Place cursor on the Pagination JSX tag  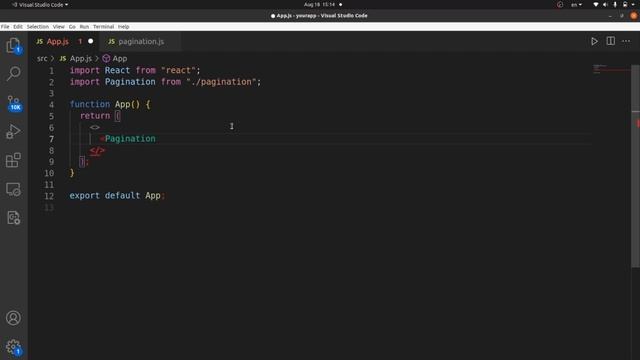(130, 139)
